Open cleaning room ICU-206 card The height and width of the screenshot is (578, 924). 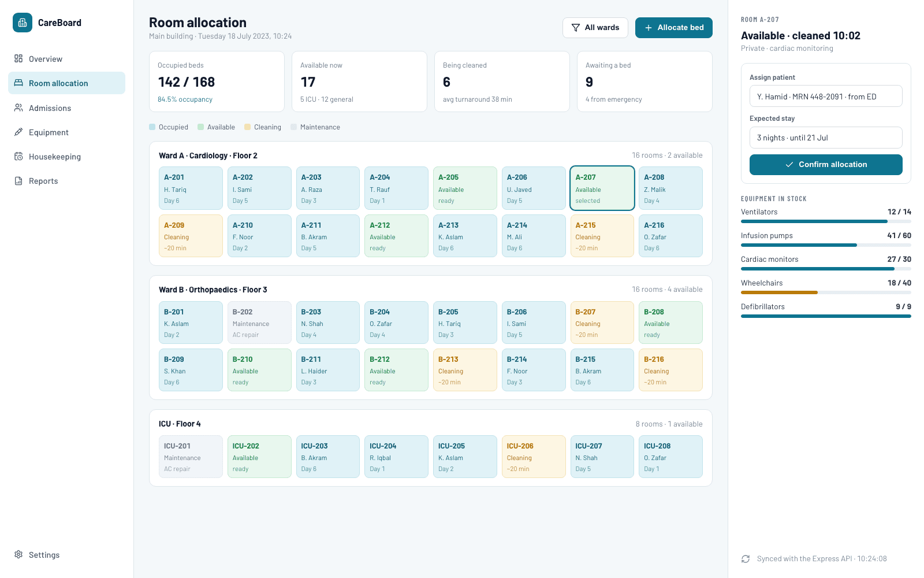(534, 457)
